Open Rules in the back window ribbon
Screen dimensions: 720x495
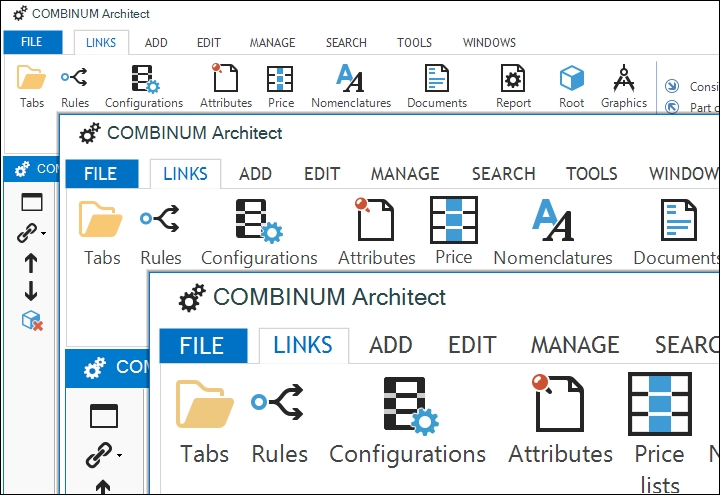tap(75, 86)
